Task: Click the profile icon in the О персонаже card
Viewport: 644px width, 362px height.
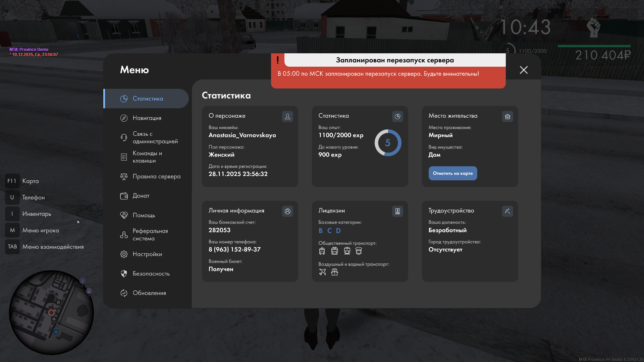Action: pos(287,116)
